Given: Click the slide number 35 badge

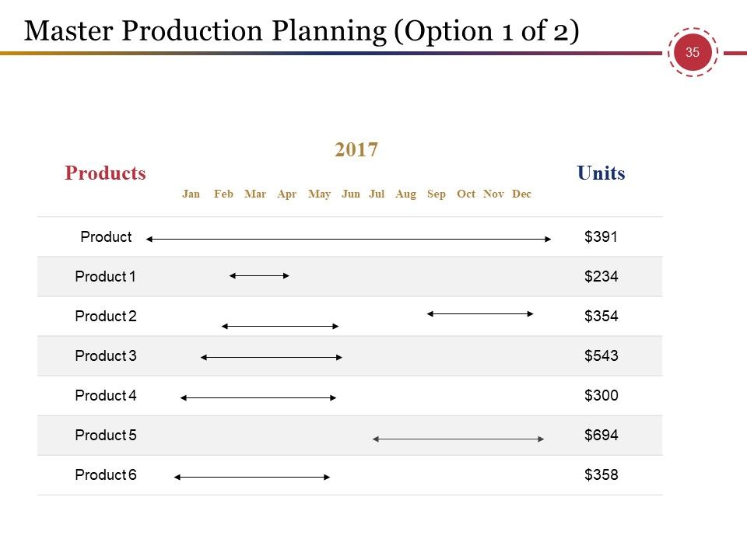Looking at the screenshot, I should point(693,52).
